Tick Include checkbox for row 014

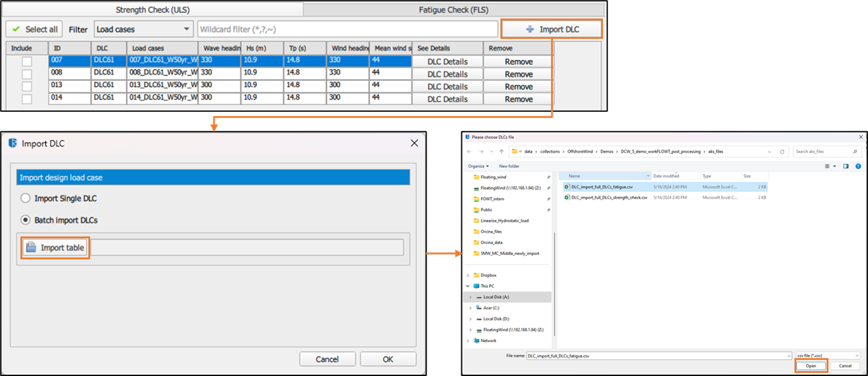point(27,99)
